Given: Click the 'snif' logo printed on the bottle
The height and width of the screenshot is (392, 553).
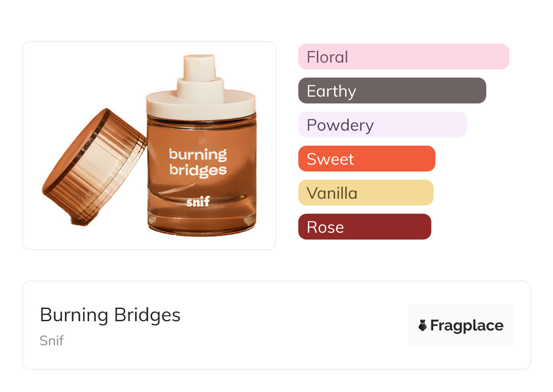Looking at the screenshot, I should pyautogui.click(x=198, y=201).
